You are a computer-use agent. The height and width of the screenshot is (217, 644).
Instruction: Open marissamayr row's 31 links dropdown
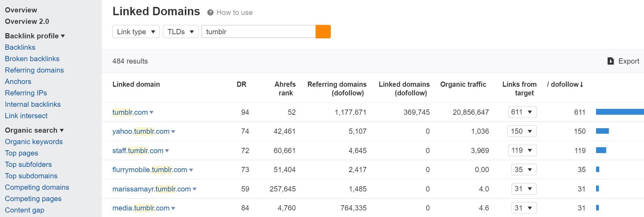524,189
